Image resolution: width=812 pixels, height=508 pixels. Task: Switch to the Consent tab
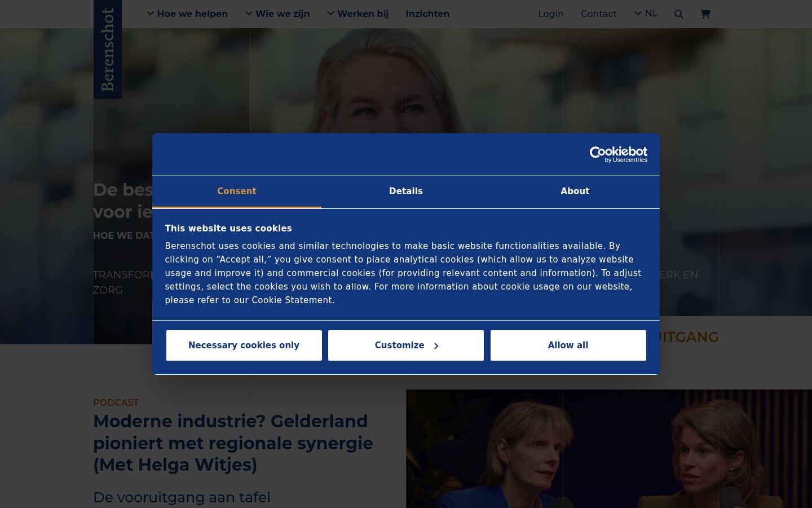point(237,192)
